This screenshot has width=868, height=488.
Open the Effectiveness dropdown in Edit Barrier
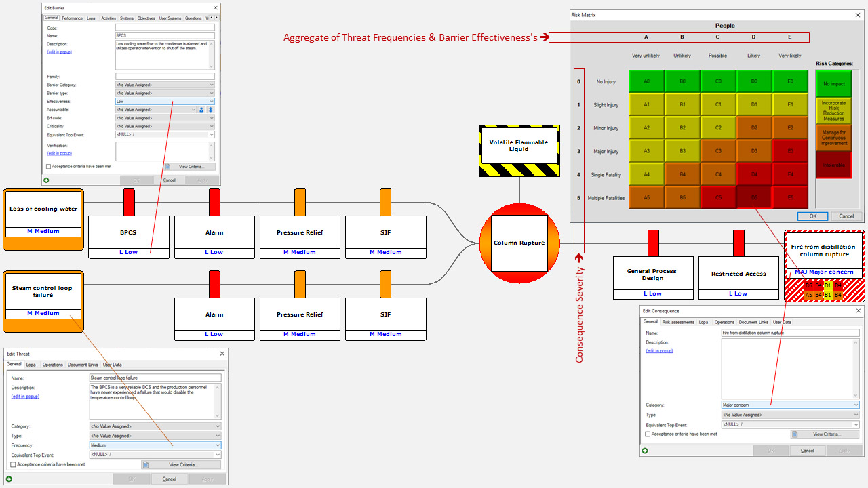211,101
